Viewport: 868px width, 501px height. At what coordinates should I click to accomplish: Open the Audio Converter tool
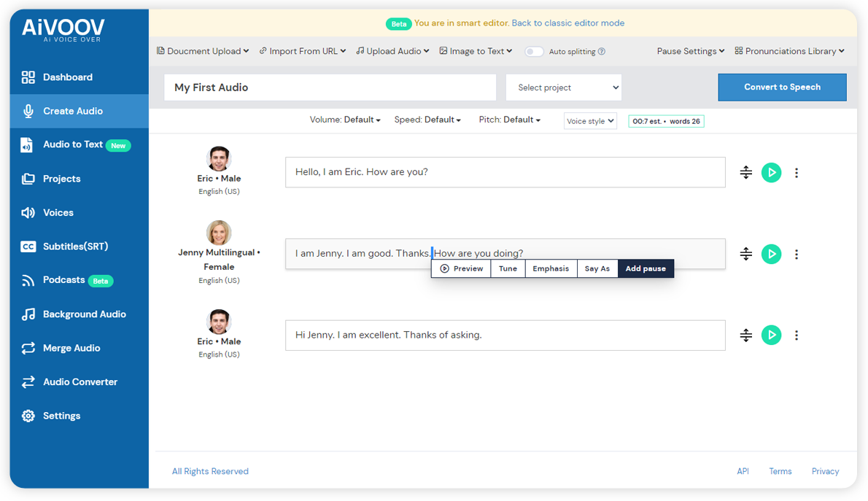click(x=80, y=382)
